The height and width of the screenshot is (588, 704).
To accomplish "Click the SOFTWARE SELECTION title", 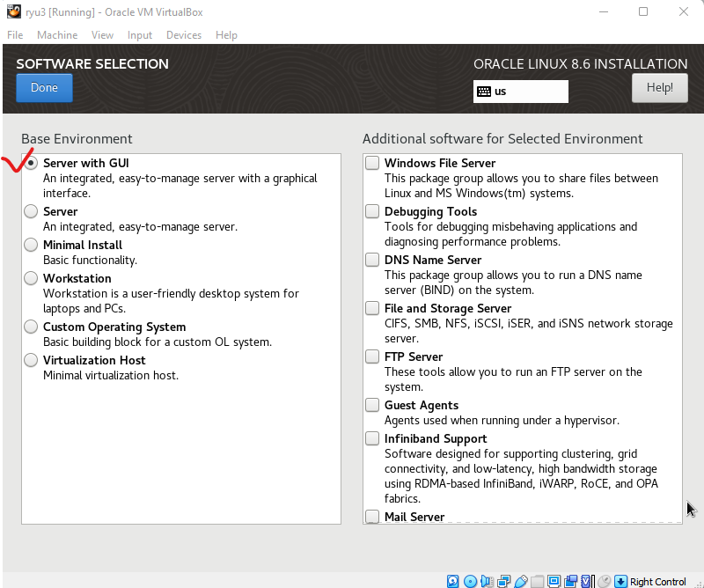I will [92, 63].
